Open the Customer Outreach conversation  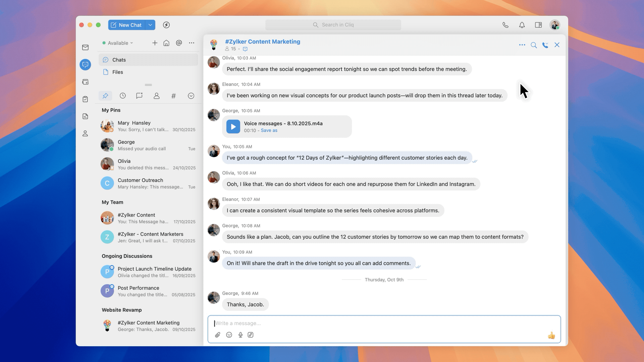pos(148,183)
